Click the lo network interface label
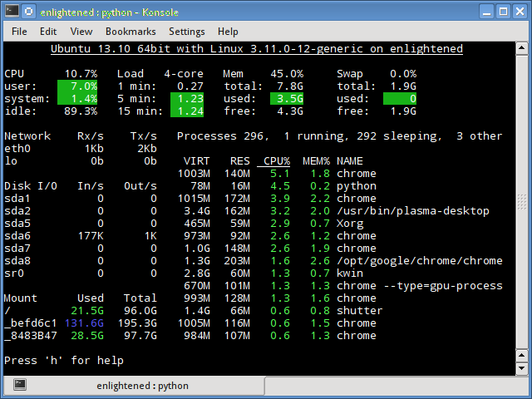 point(11,160)
